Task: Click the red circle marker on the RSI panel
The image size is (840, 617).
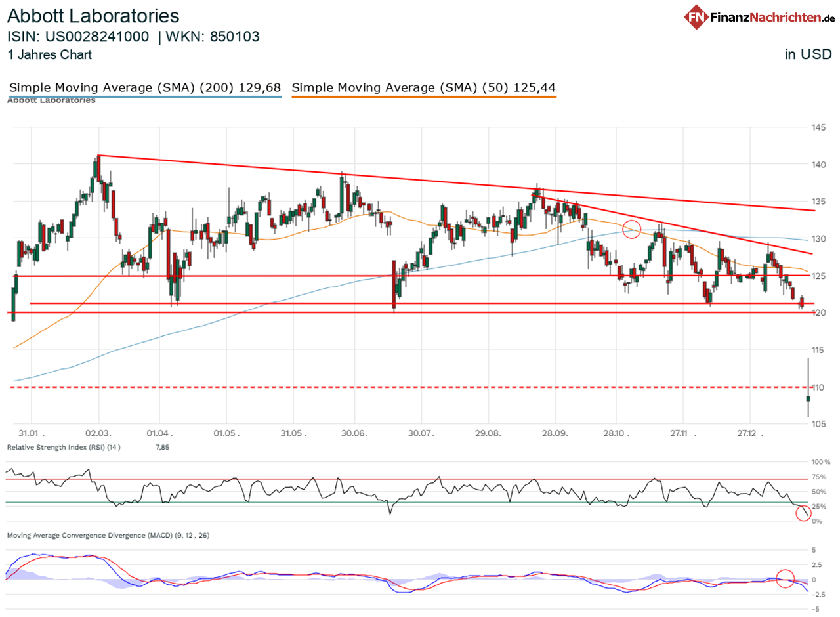Action: point(803,514)
